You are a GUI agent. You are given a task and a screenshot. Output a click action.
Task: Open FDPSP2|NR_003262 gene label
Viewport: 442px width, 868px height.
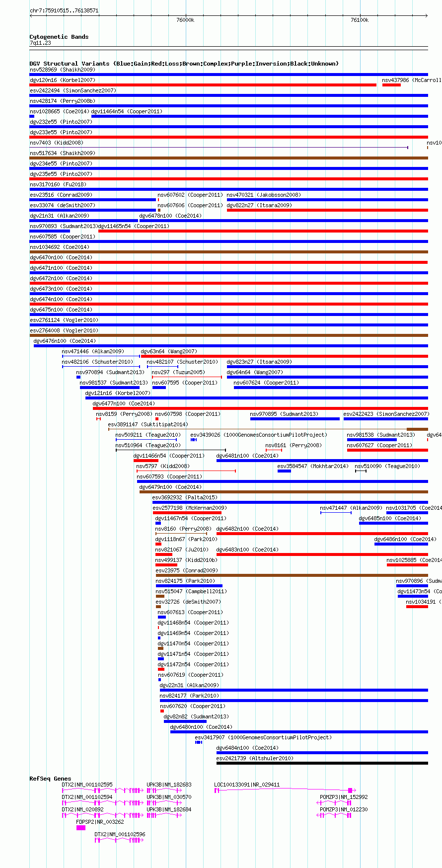[x=100, y=822]
